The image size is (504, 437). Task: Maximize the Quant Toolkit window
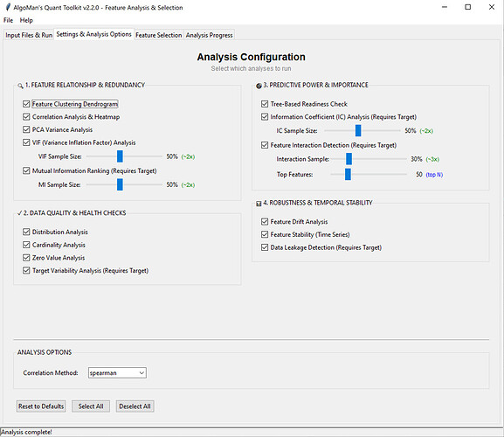[x=468, y=7]
